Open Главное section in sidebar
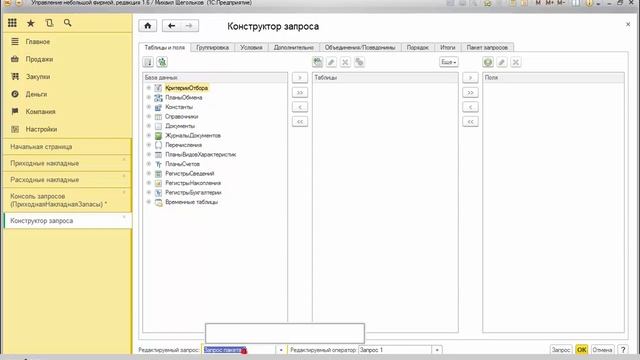Viewport: 640px width, 360px height. pyautogui.click(x=38, y=42)
